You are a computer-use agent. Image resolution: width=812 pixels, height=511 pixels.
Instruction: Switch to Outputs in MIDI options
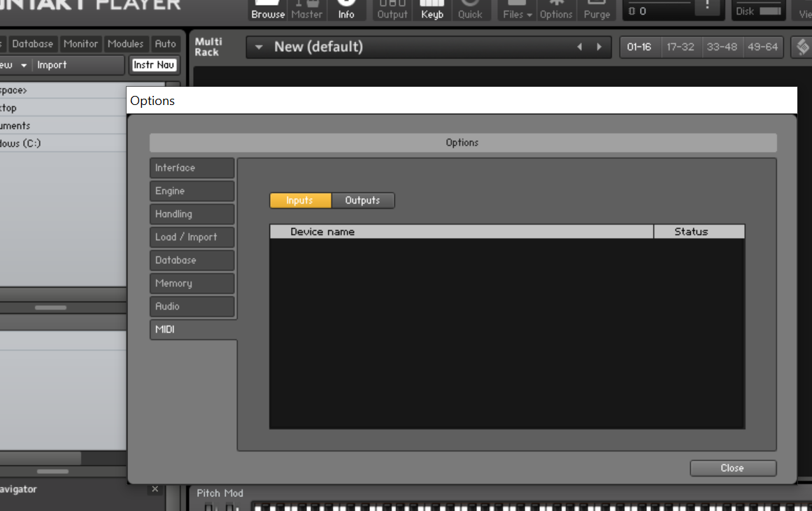point(362,201)
